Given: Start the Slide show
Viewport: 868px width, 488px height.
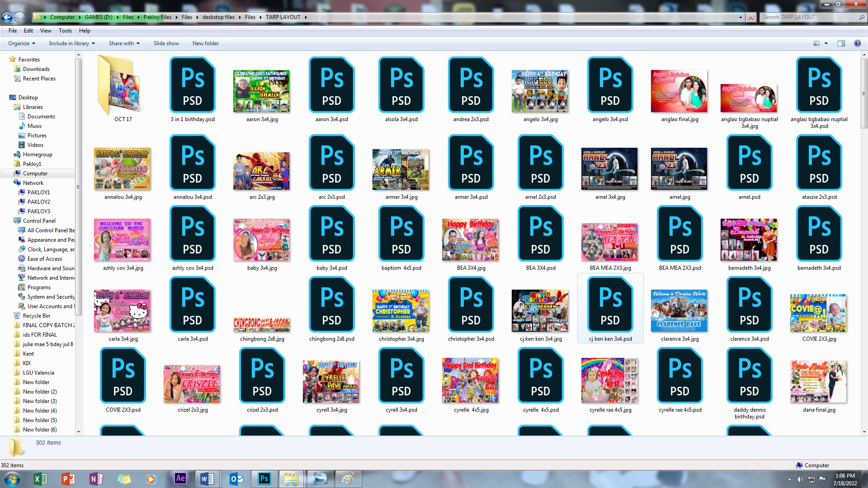Looking at the screenshot, I should click(x=166, y=43).
